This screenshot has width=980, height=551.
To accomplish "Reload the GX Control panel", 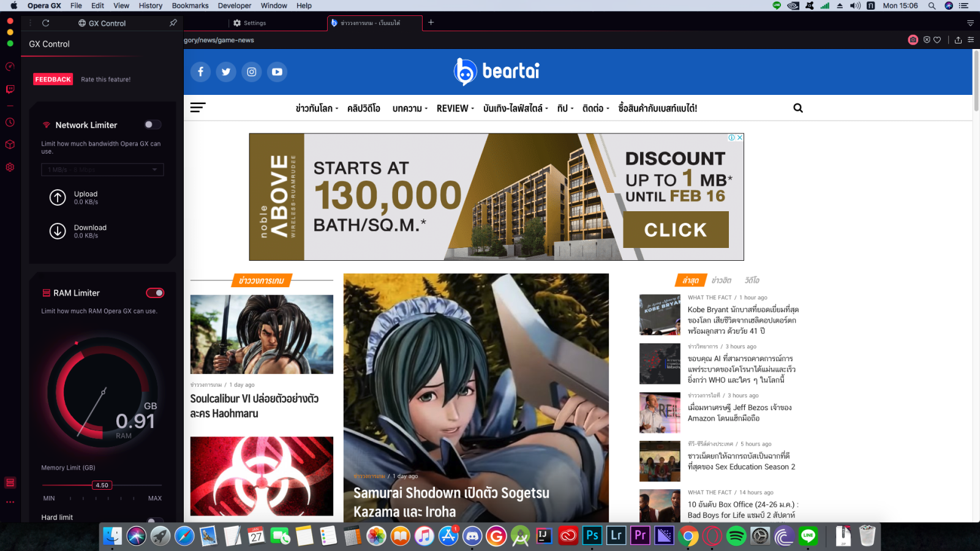I will (x=45, y=23).
